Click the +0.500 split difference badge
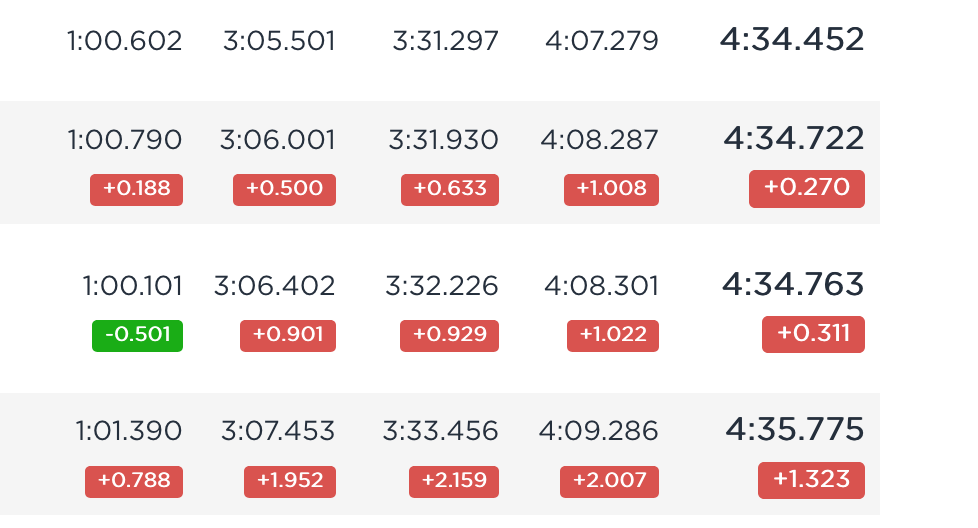The height and width of the screenshot is (528, 978). [x=284, y=190]
